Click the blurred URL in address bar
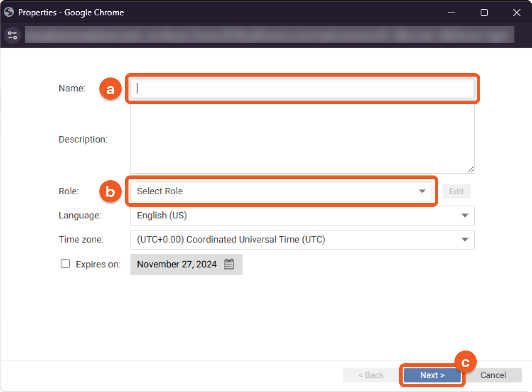Image resolution: width=532 pixels, height=392 pixels. pyautogui.click(x=269, y=35)
